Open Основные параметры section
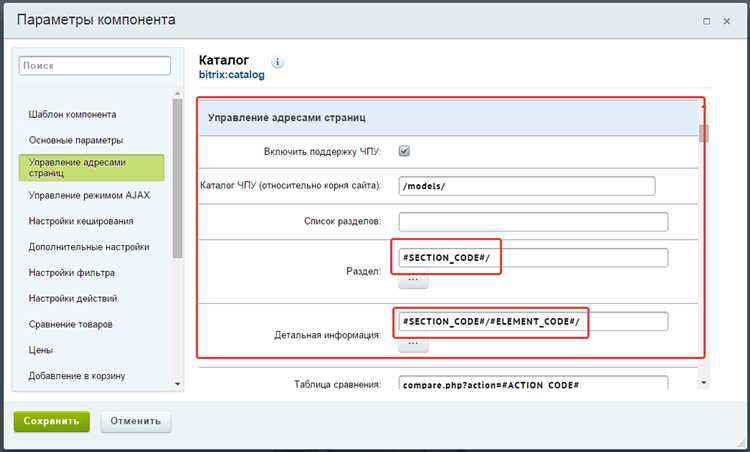 tap(76, 140)
